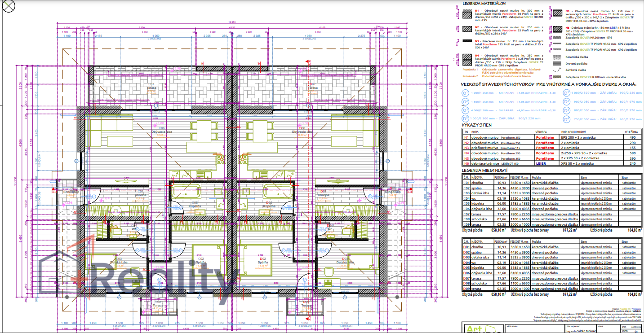
Task: Click the O3 window marker circle
Action: 465,110
